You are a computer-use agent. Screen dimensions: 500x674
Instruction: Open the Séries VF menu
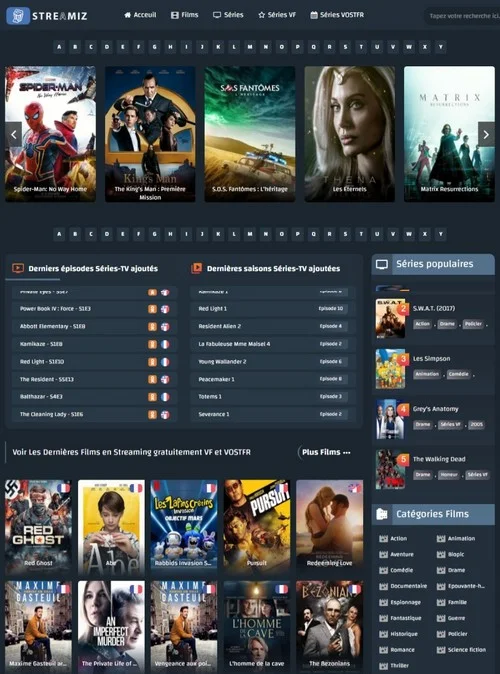(x=277, y=15)
